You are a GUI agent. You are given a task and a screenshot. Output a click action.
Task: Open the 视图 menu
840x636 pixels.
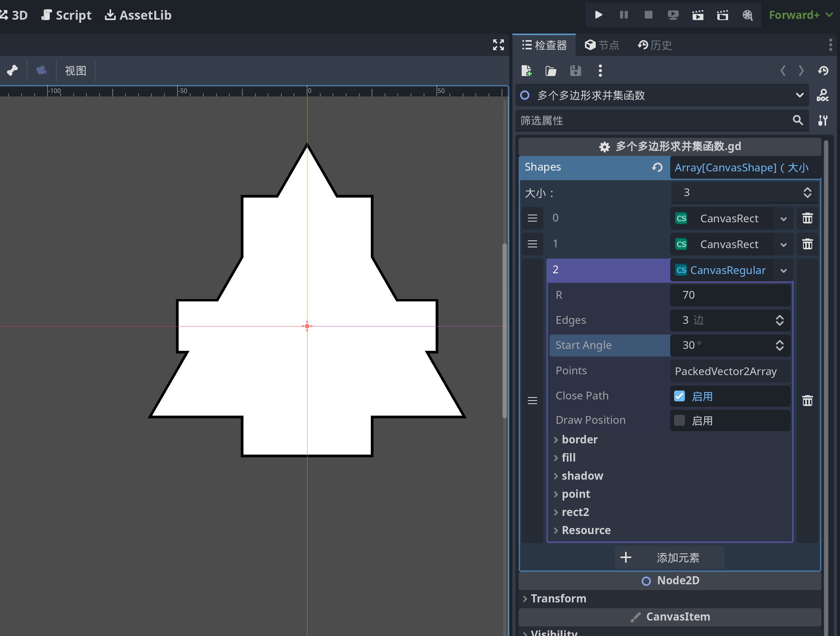76,71
